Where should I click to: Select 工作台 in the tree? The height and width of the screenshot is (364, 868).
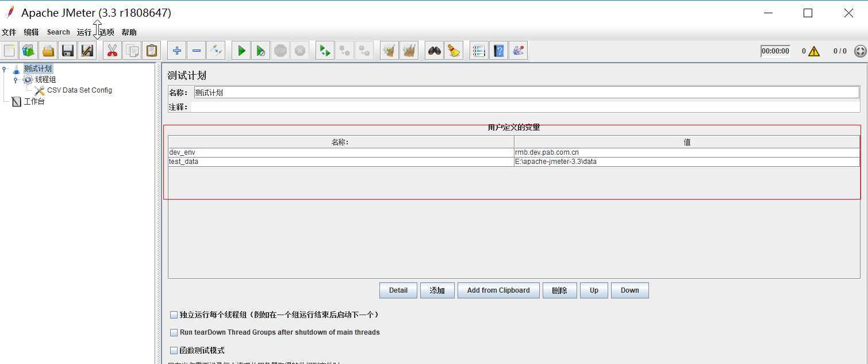(34, 102)
